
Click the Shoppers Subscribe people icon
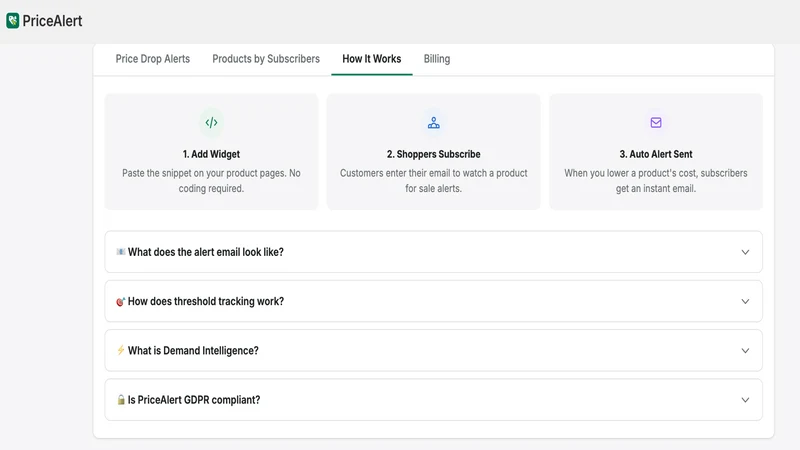[434, 122]
